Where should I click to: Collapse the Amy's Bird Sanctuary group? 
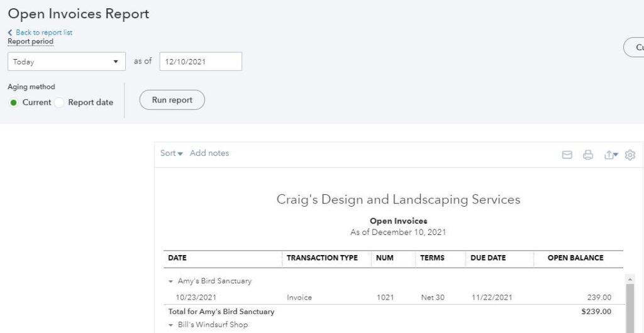pos(171,281)
